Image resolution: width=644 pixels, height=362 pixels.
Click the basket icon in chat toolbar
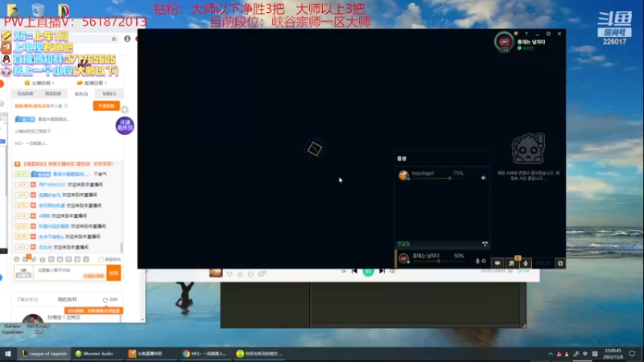point(43,259)
